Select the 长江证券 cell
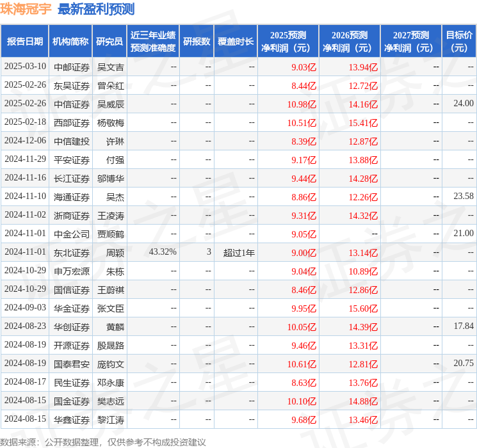This screenshot has height=448, width=477. click(x=72, y=179)
